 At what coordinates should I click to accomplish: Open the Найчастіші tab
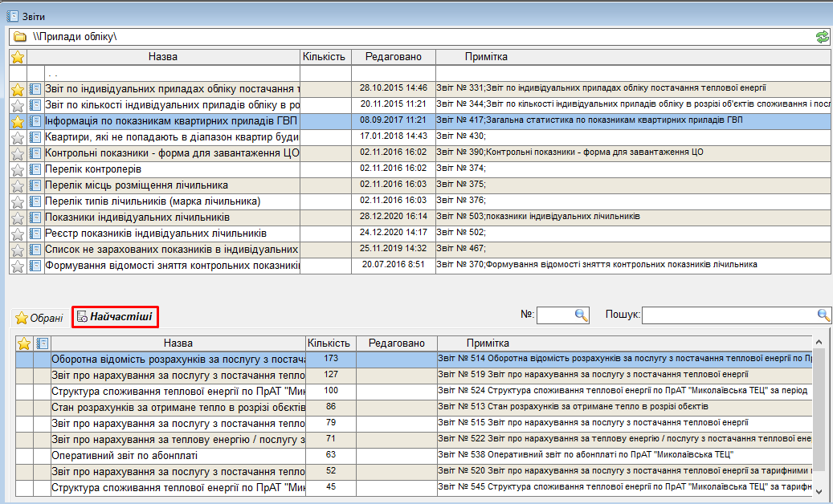coord(115,317)
